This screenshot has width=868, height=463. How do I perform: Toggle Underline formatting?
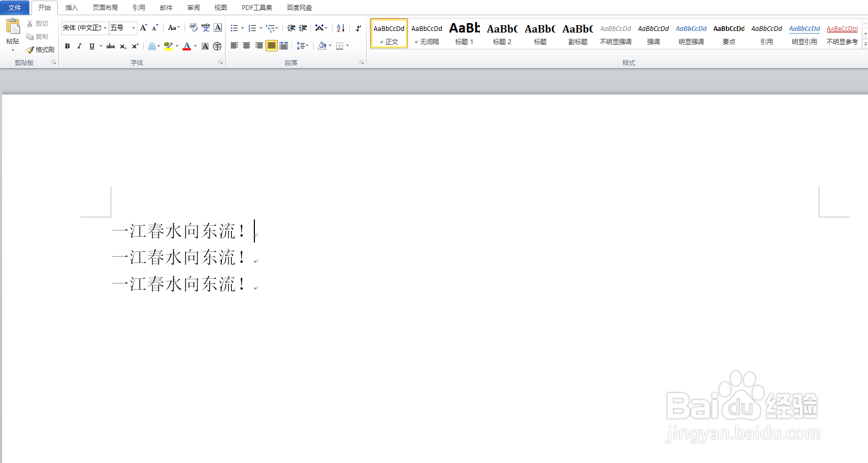coord(92,46)
